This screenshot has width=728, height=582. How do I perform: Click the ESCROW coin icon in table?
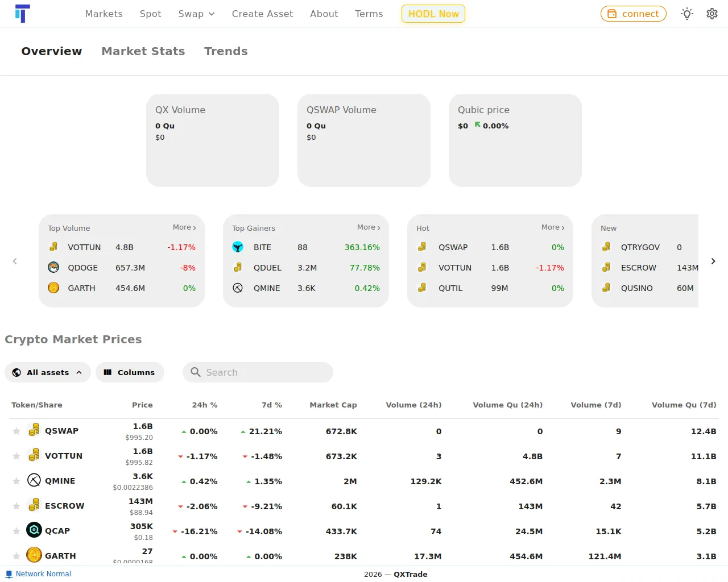click(34, 505)
